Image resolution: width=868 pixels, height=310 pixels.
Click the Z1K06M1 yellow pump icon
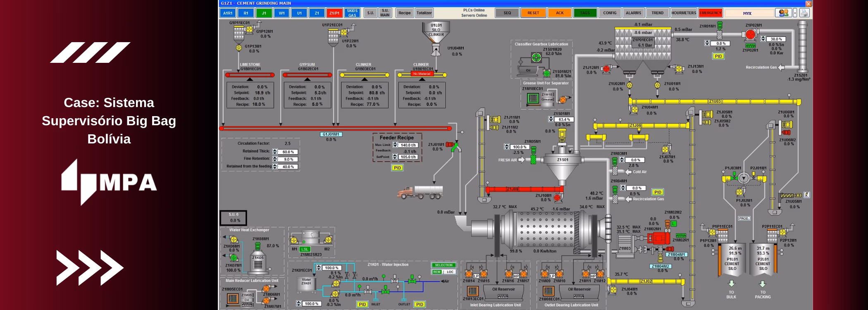point(233,239)
